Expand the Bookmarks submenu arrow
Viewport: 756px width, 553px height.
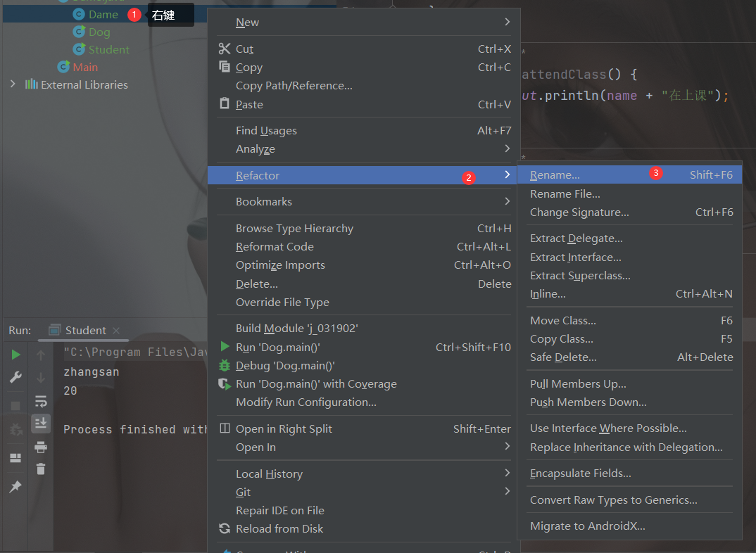[x=508, y=201]
